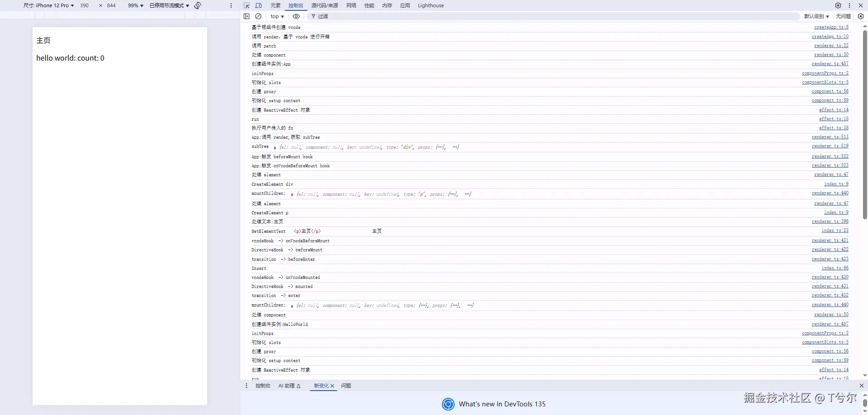
Task: Toggle the console sidebar panel icon
Action: [x=247, y=16]
